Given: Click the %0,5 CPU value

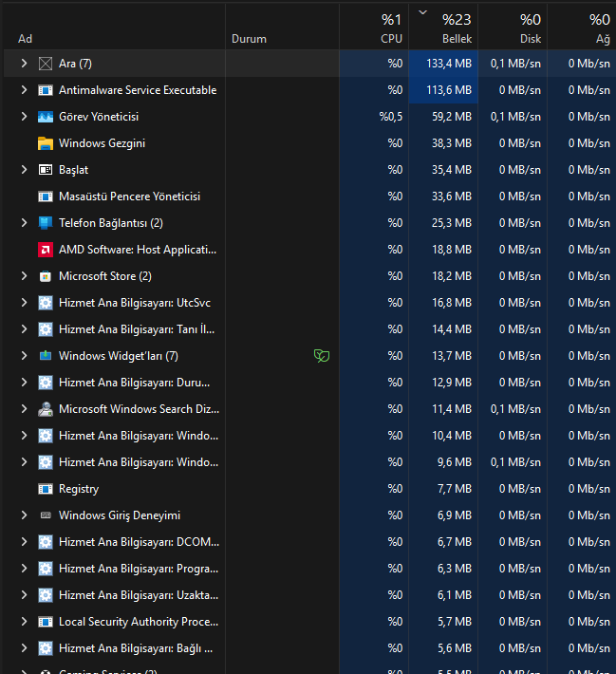Looking at the screenshot, I should coord(391,117).
